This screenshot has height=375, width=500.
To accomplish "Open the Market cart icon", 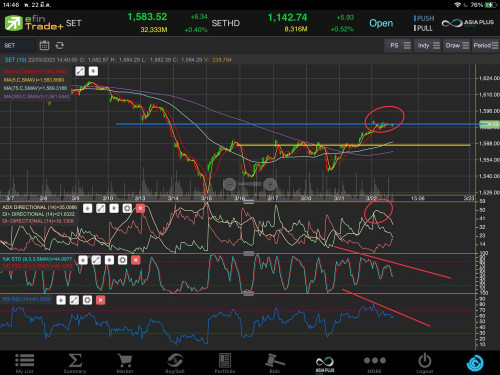I will [125, 363].
